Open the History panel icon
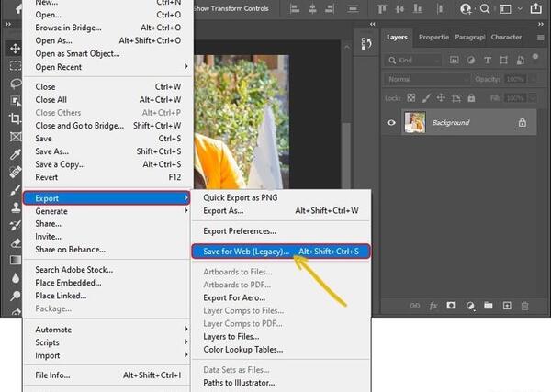The width and height of the screenshot is (551, 392). (366, 44)
